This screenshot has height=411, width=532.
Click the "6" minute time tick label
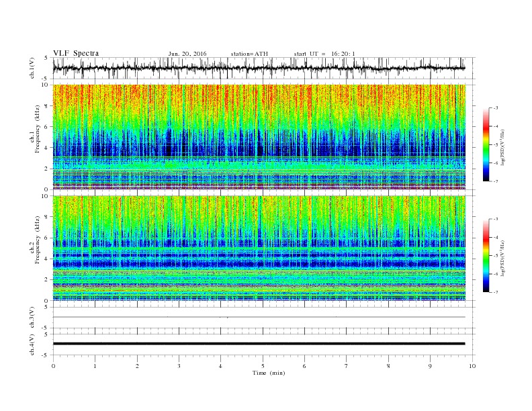coord(304,366)
